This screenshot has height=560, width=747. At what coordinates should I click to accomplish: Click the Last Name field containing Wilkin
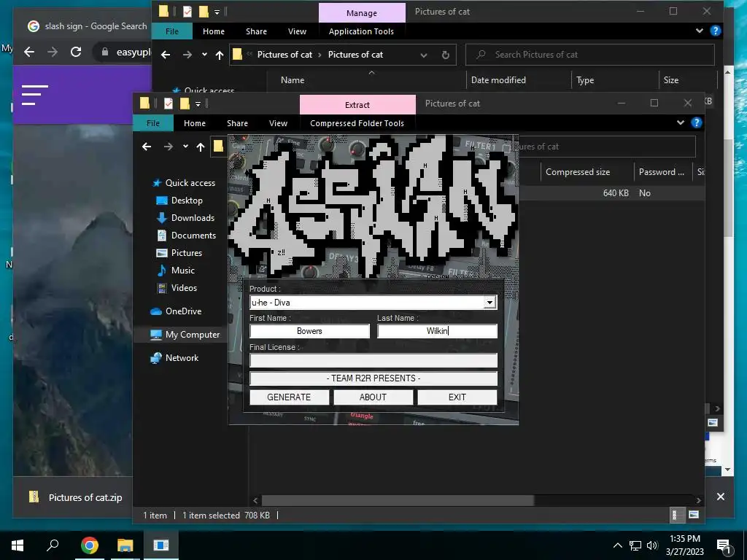click(x=438, y=331)
